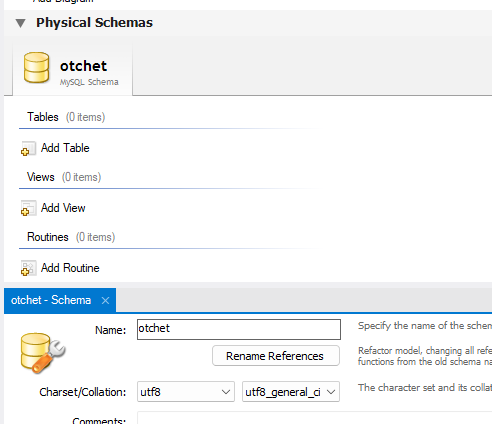Collapse the Physical Schemas section triangle
This screenshot has width=492, height=424.
coord(21,23)
